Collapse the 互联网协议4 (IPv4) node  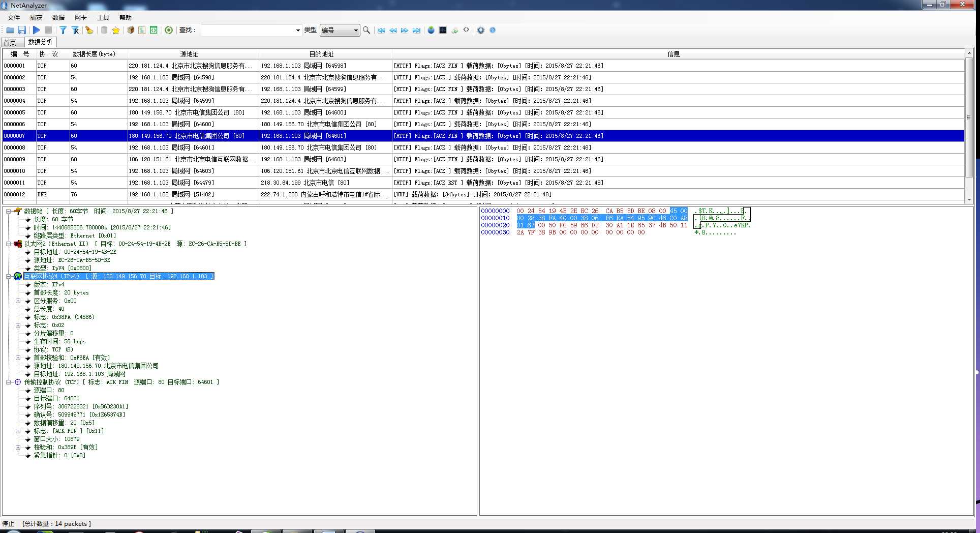pyautogui.click(x=8, y=276)
